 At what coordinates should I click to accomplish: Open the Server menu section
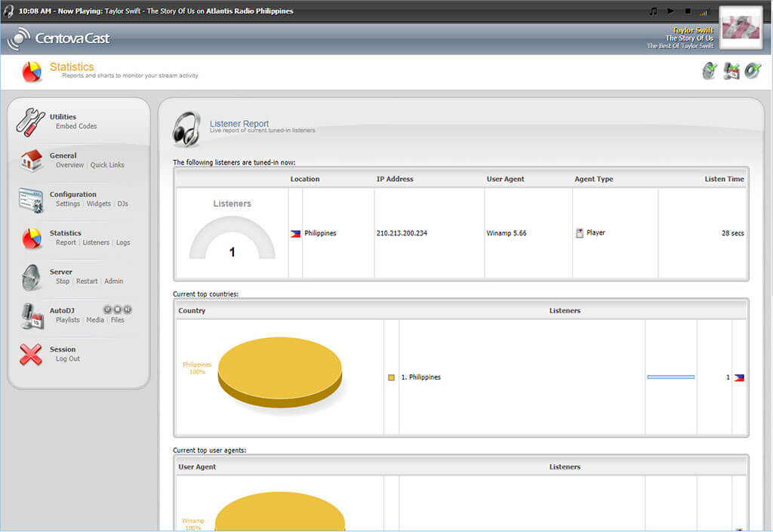61,272
